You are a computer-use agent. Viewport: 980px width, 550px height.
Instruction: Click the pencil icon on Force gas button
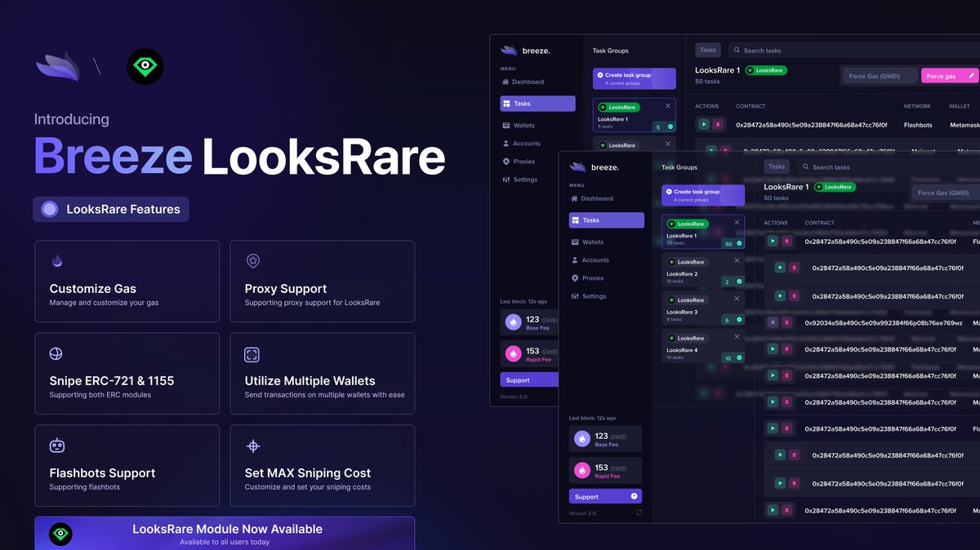[x=971, y=76]
